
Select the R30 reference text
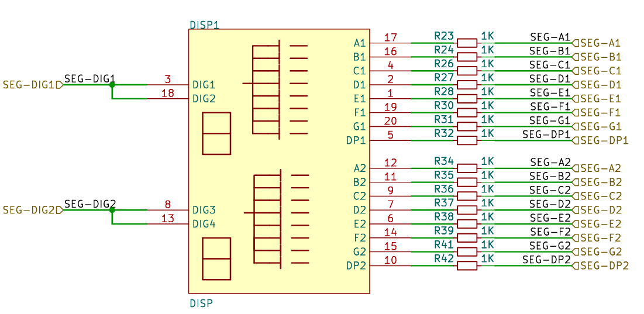(444, 106)
